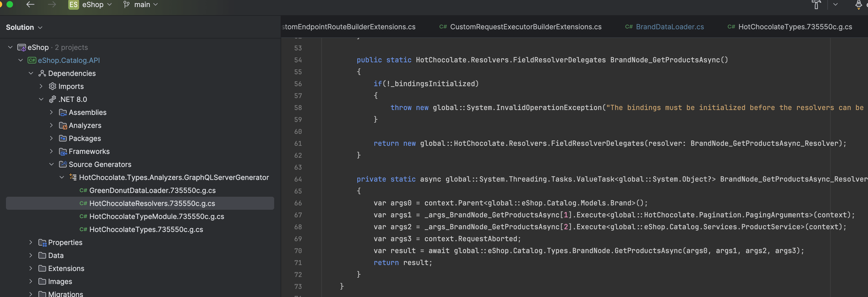Collapse the eShop solution node
This screenshot has height=297, width=868.
[11, 47]
